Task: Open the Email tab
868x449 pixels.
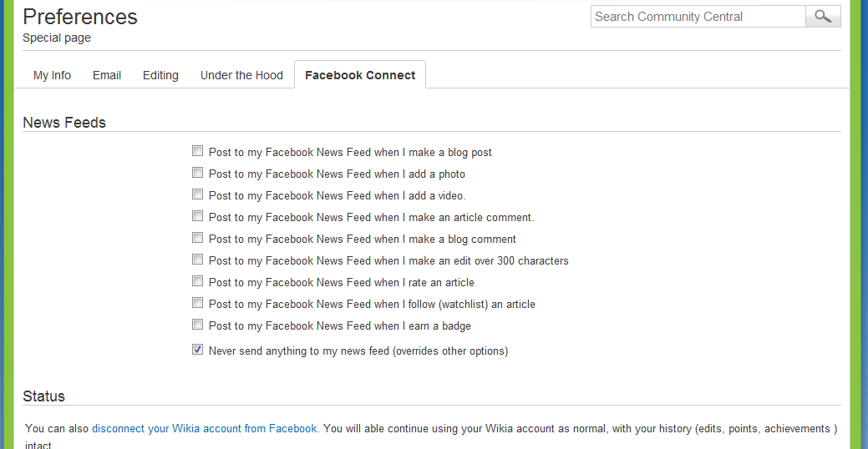Action: tap(107, 75)
